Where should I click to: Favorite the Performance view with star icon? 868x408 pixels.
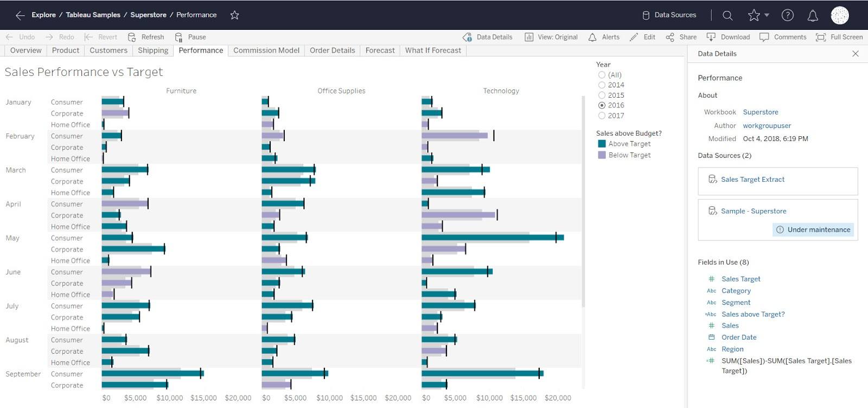[x=234, y=15]
